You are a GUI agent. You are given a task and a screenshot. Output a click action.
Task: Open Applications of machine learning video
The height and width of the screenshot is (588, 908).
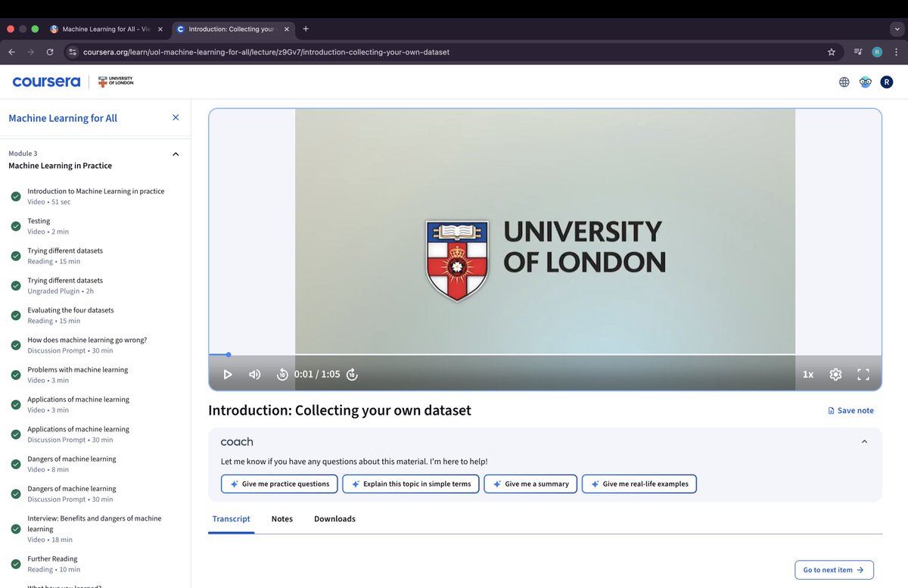(95, 404)
